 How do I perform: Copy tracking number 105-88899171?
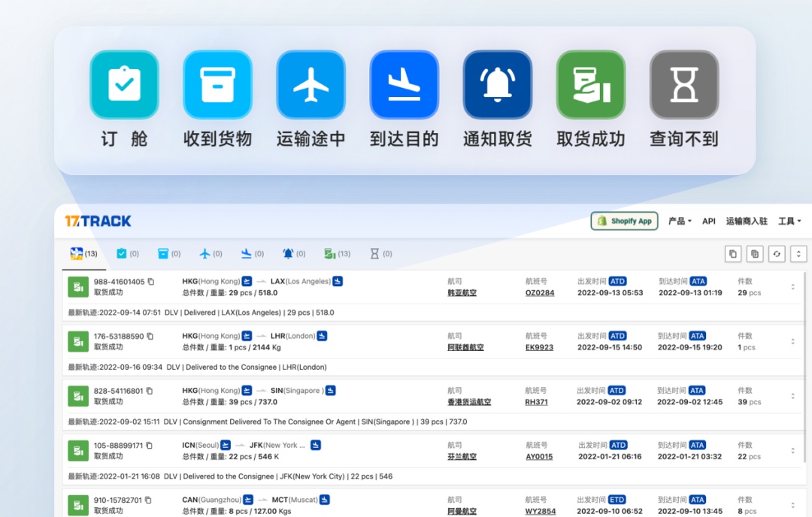coord(149,446)
